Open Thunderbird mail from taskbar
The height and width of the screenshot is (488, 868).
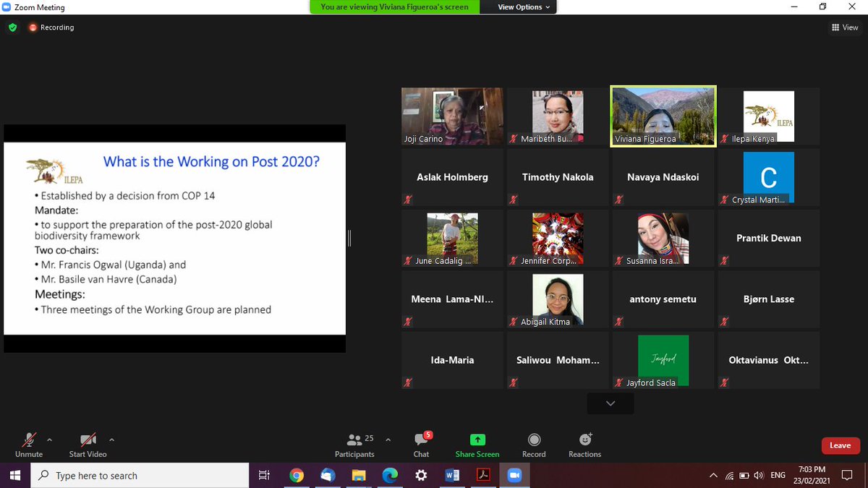328,475
